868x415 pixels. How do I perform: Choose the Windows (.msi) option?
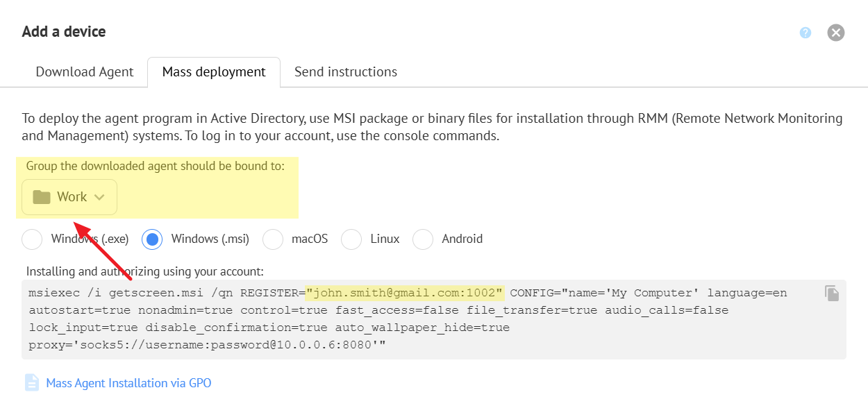pyautogui.click(x=152, y=239)
